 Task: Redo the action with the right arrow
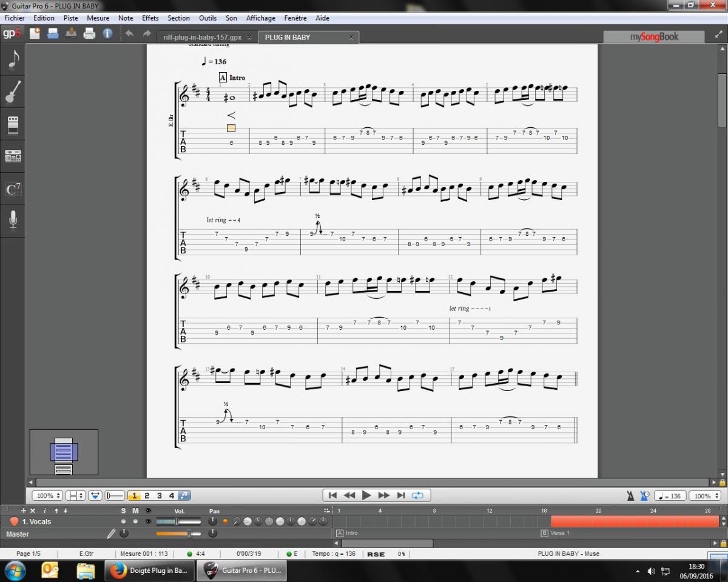tap(146, 33)
